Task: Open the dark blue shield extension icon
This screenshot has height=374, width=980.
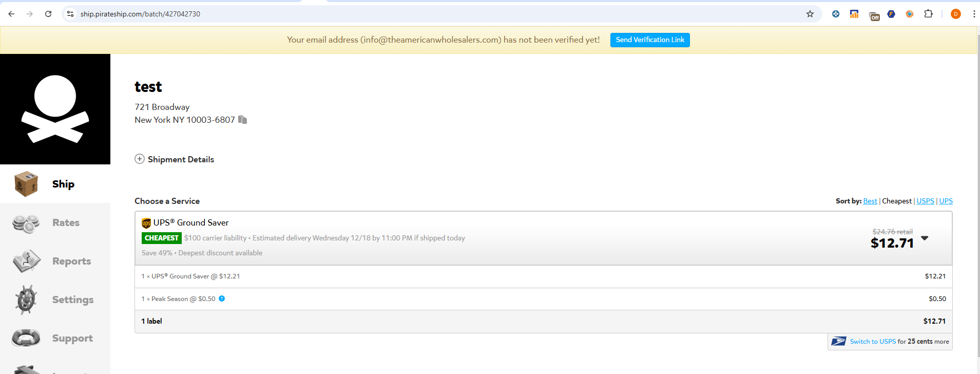Action: (x=891, y=14)
